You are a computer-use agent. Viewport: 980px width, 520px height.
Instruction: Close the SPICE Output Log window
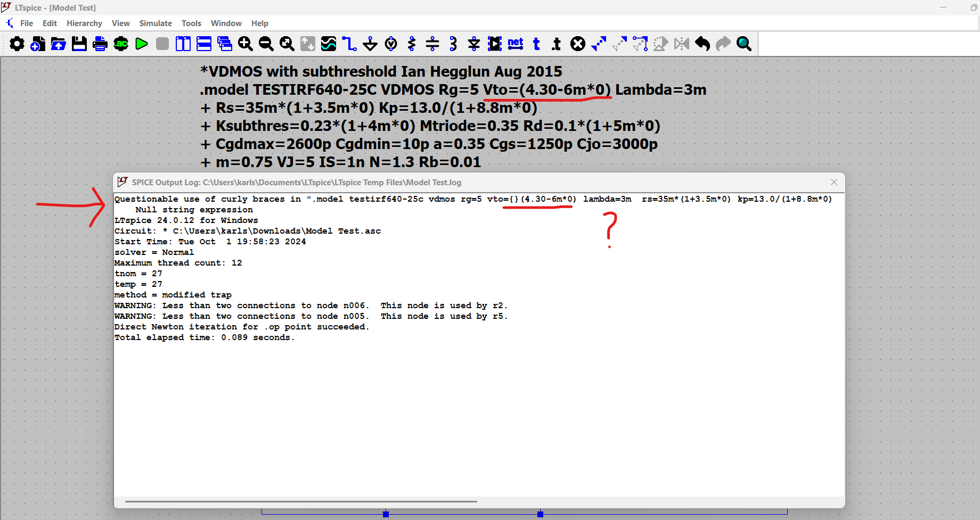pyautogui.click(x=834, y=182)
